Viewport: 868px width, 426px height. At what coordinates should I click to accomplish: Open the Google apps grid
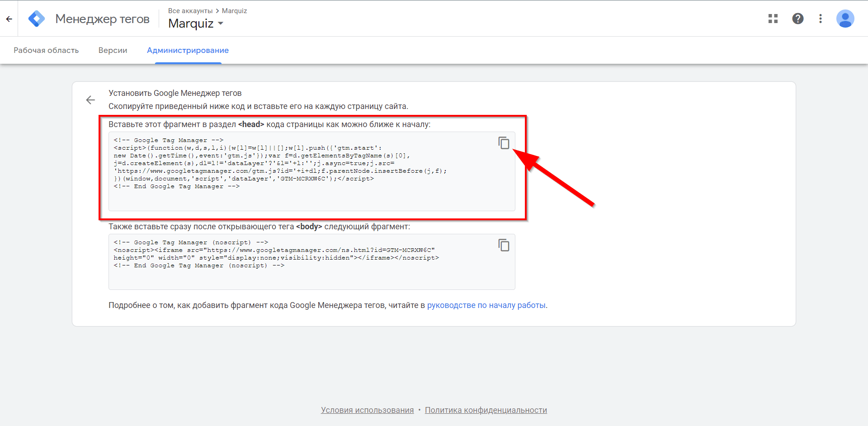pyautogui.click(x=773, y=19)
